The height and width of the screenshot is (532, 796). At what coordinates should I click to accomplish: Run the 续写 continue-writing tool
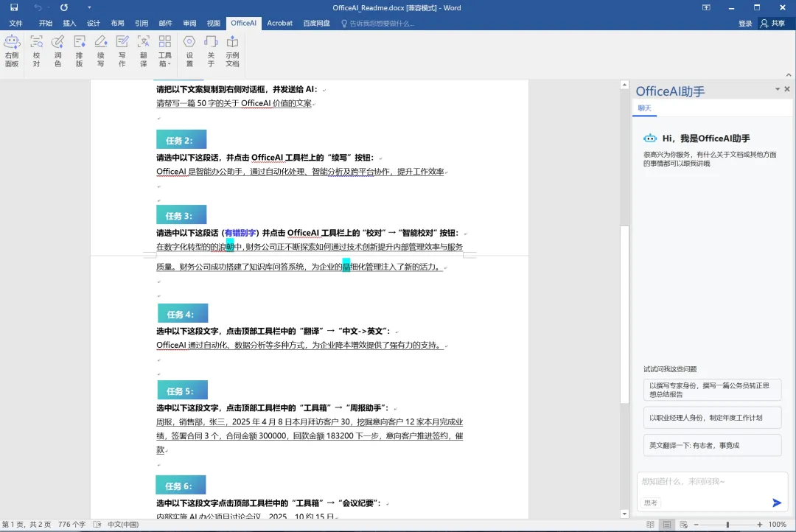pos(100,51)
